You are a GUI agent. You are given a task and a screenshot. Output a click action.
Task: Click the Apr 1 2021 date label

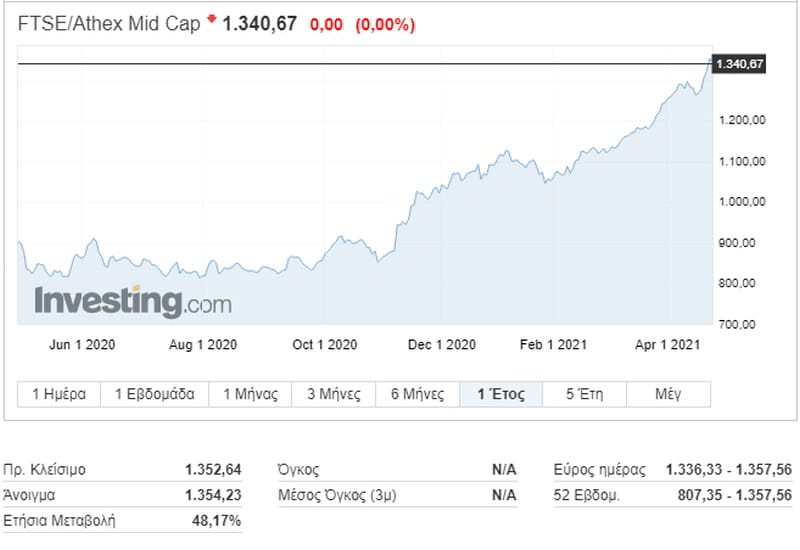[x=668, y=345]
